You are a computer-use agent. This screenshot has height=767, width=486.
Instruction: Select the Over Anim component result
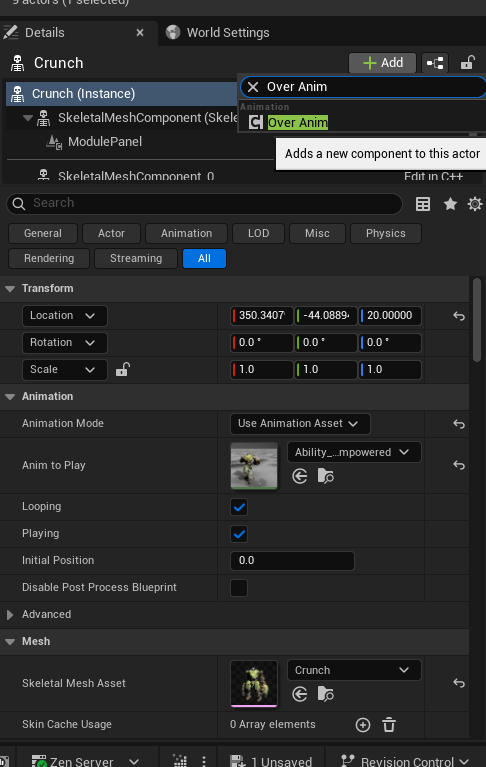[298, 122]
